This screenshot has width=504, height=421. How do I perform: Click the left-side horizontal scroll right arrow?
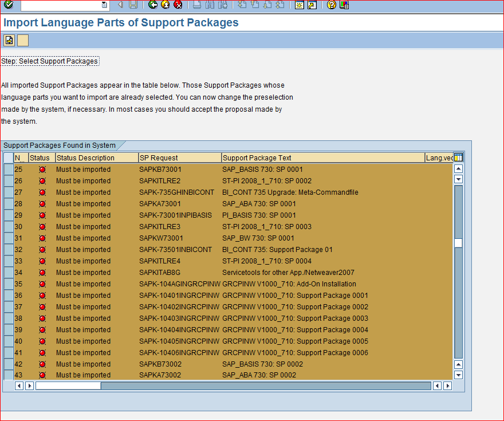click(29, 385)
